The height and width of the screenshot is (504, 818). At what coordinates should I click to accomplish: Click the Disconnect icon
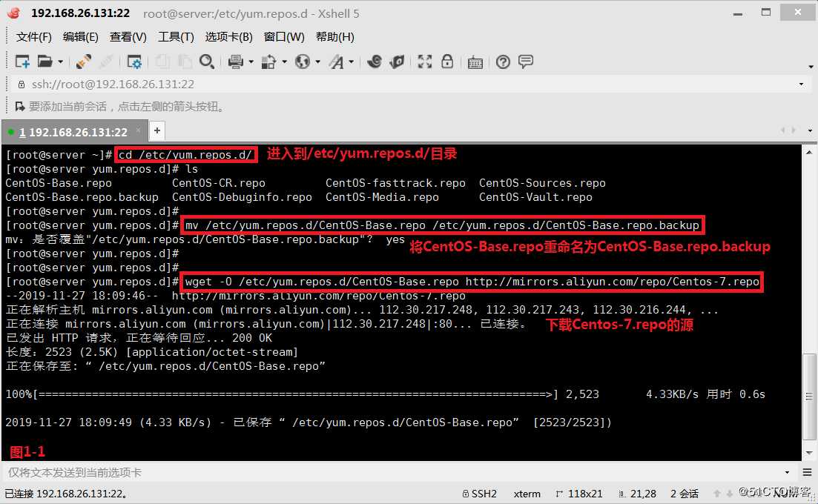[107, 62]
